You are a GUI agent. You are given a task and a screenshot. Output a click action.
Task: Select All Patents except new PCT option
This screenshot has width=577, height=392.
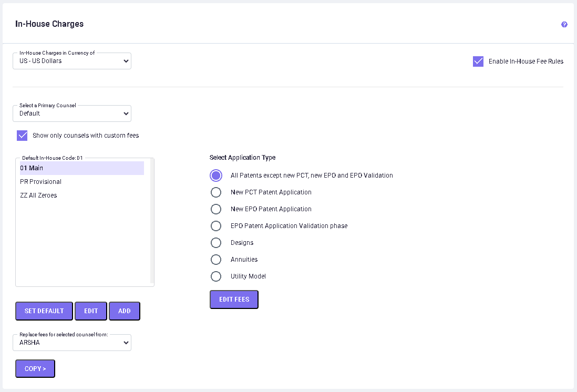coord(216,176)
